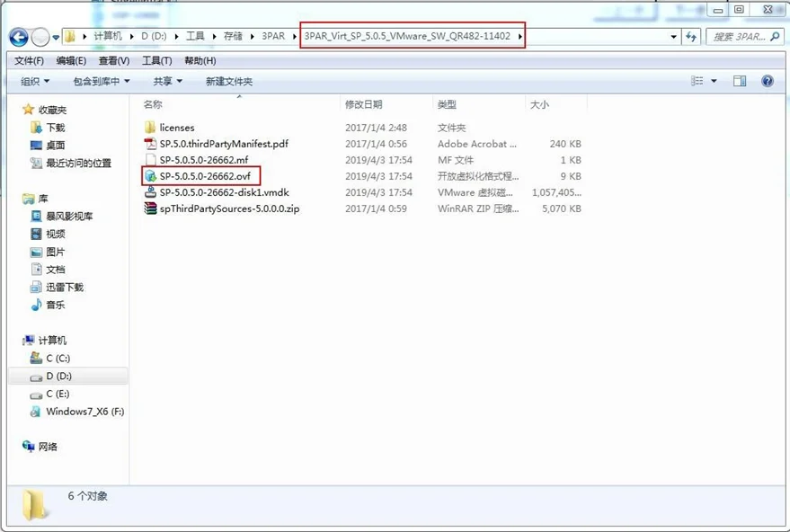Click the change view icon
This screenshot has height=532, width=790.
(697, 81)
